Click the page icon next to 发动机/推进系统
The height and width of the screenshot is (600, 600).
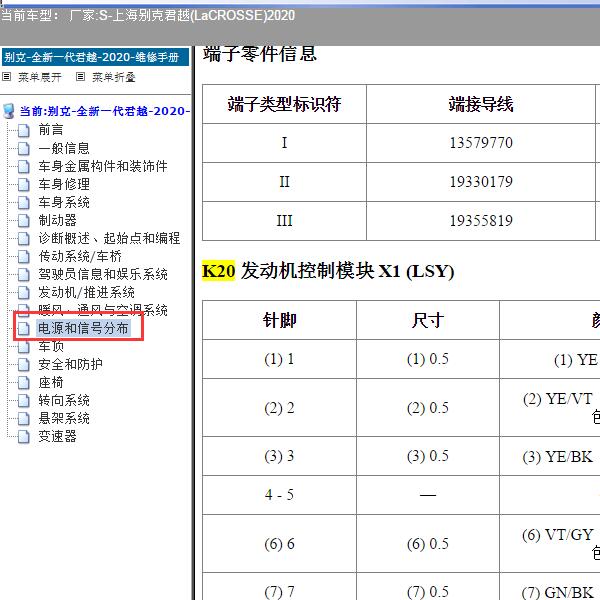tap(24, 292)
